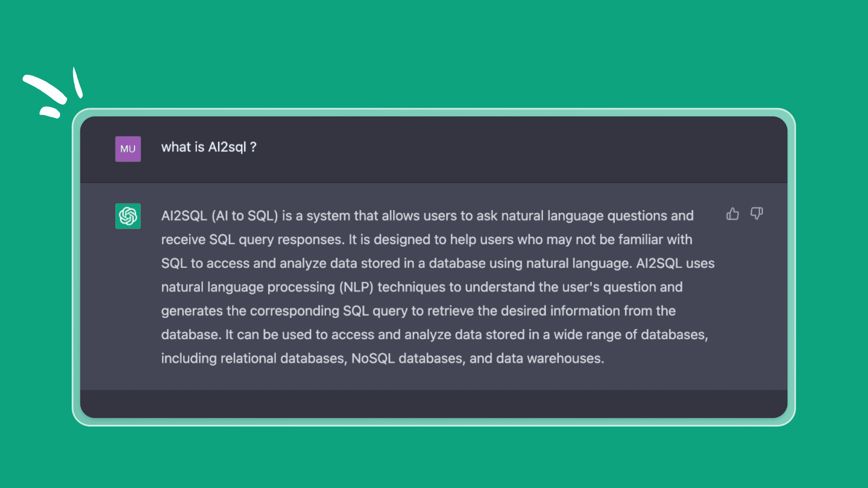Select the OpenAI pinwheel symbol inside the green square
The height and width of the screenshot is (488, 868).
point(128,216)
